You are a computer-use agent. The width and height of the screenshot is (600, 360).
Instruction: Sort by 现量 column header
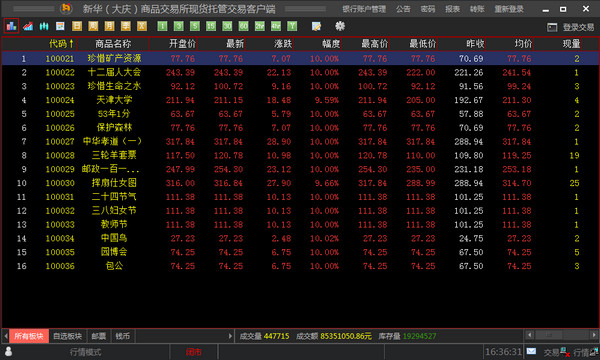571,44
